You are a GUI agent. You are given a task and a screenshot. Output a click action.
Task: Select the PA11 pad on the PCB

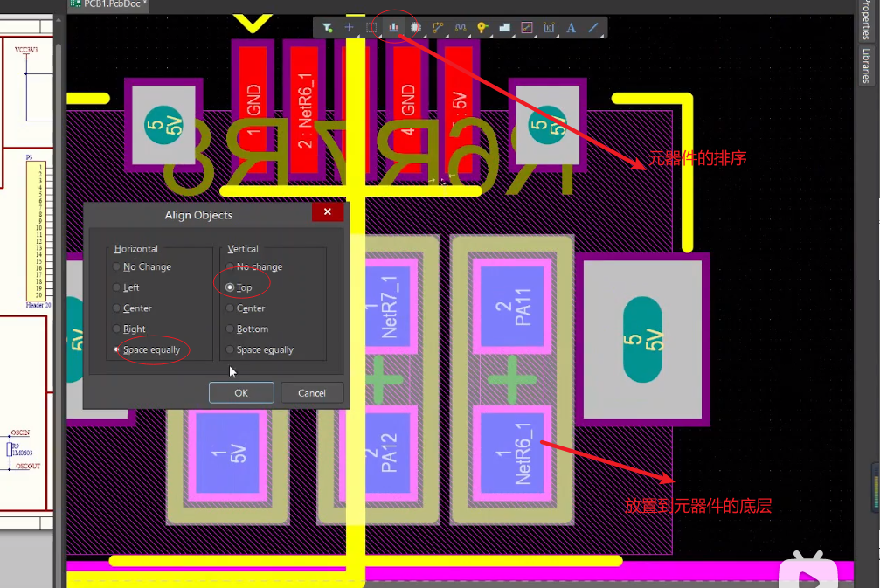(512, 307)
